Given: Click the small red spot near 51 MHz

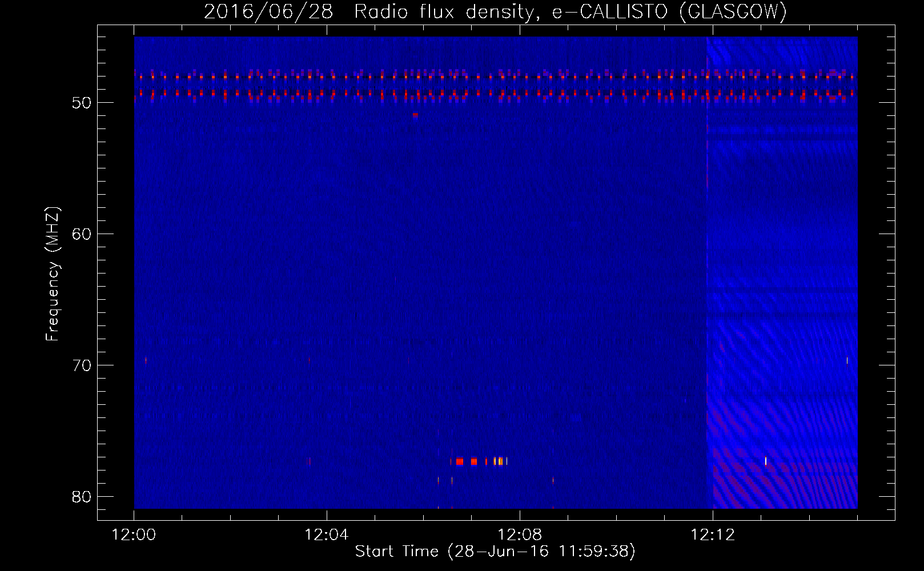Looking at the screenshot, I should pyautogui.click(x=415, y=115).
